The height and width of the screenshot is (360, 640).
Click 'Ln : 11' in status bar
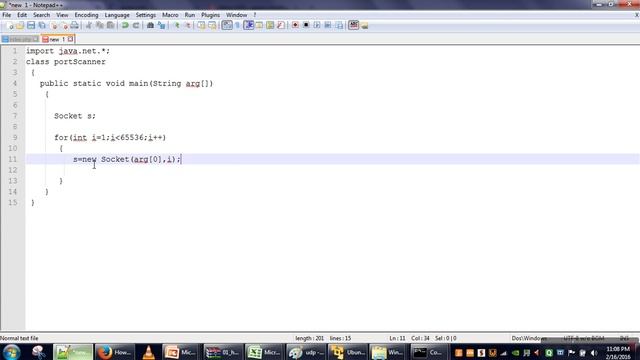[397, 338]
